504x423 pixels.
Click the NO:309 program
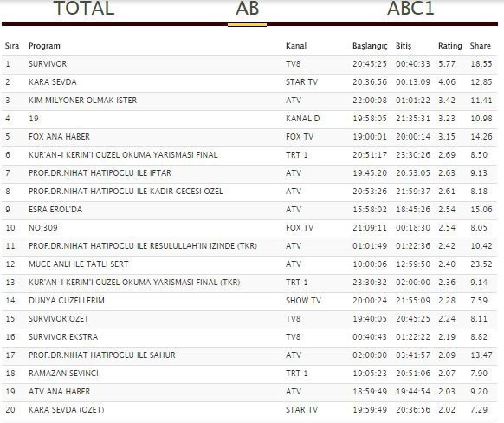[x=43, y=227]
